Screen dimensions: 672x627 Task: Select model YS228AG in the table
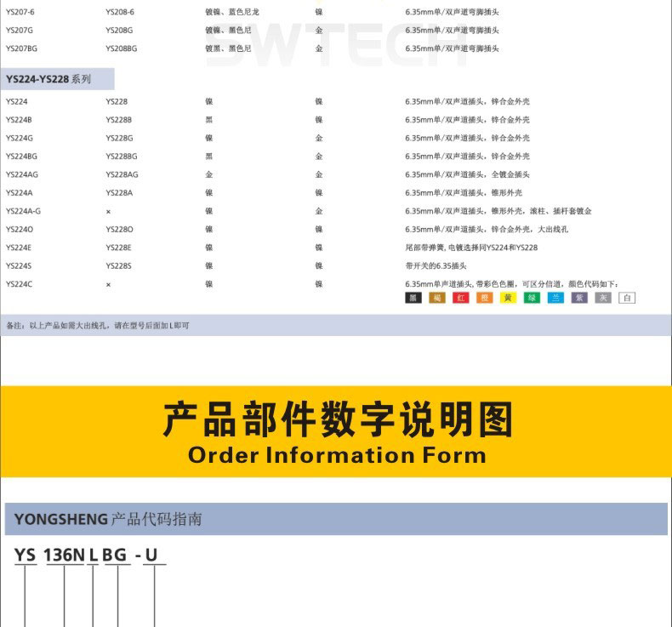click(x=122, y=174)
